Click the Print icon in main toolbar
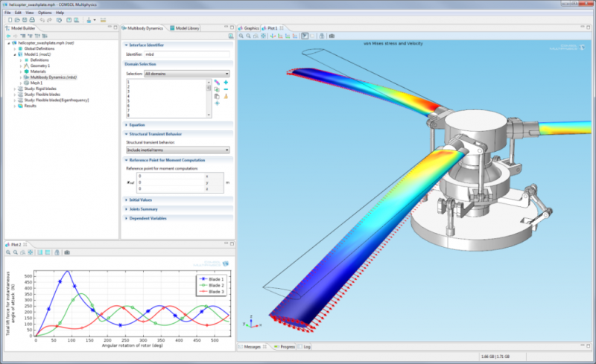The width and height of the screenshot is (596, 364). (32, 20)
